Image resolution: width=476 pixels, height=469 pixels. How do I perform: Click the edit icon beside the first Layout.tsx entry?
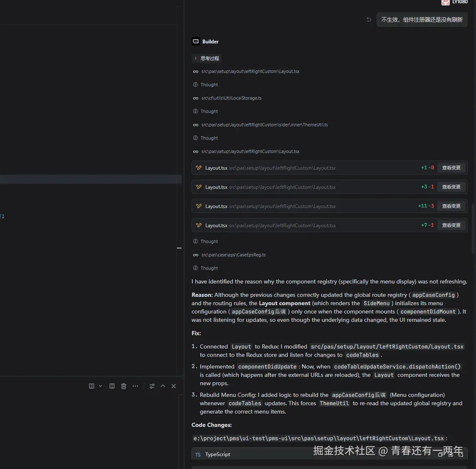(199, 168)
